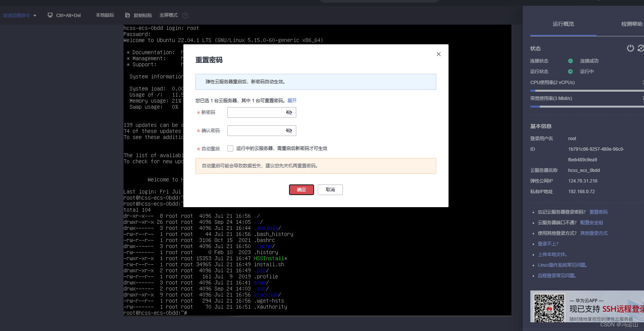Screen dimensions: 644x331
Task: Click the blue notice about restart taking effect
Action: point(316,82)
